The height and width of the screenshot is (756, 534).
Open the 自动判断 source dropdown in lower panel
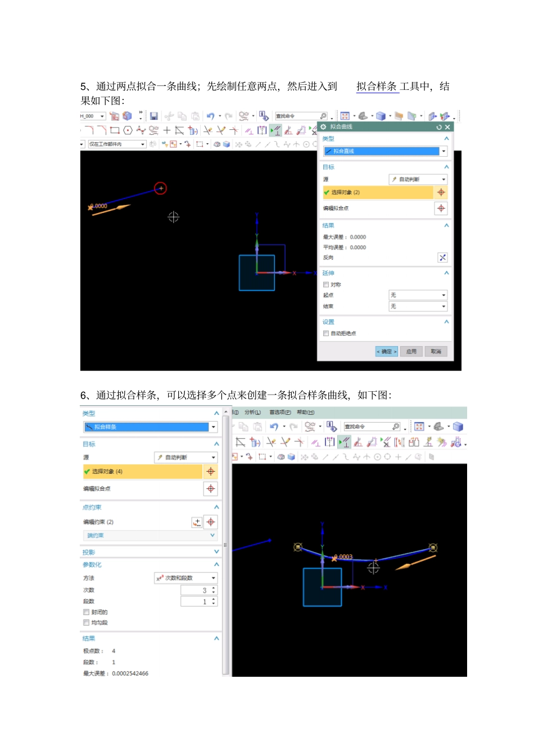click(x=185, y=458)
